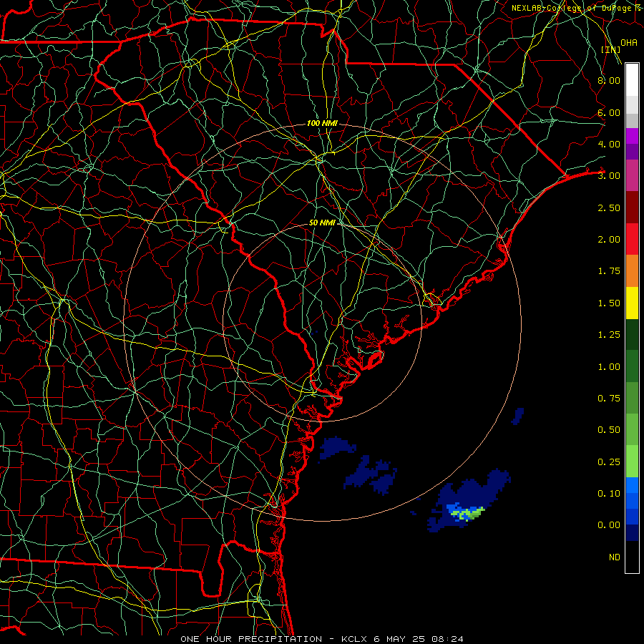
Task: Click the 2.50 legend value
Action: (609, 208)
